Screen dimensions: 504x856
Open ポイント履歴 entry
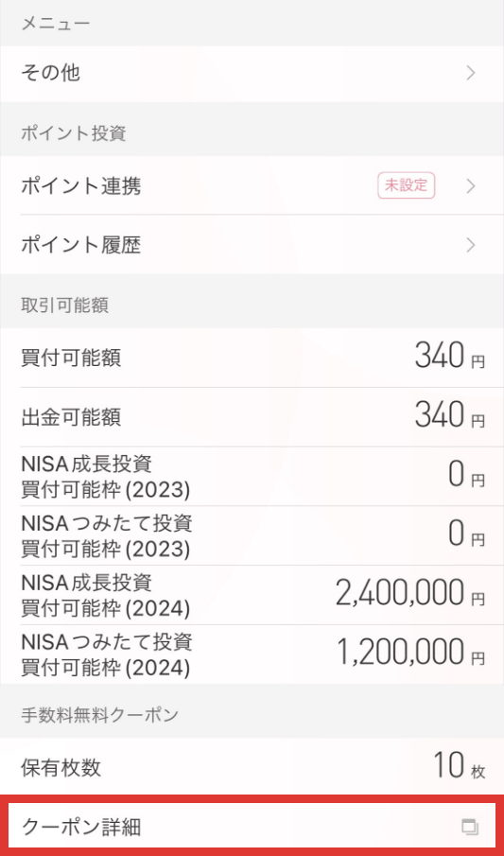[x=252, y=245]
